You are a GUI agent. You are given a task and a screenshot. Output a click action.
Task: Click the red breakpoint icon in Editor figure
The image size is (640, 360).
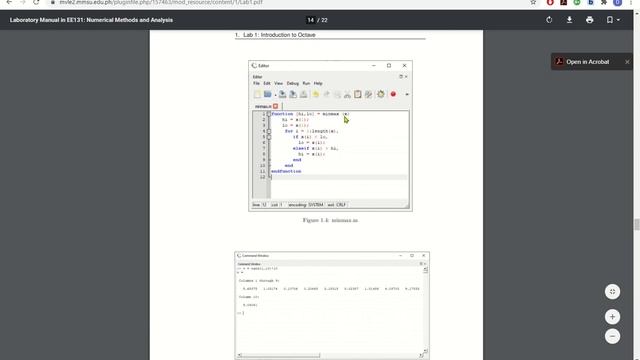(393, 94)
